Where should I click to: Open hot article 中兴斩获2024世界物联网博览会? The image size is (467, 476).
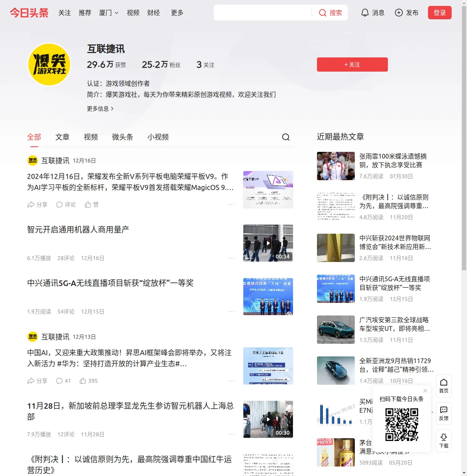[395, 242]
